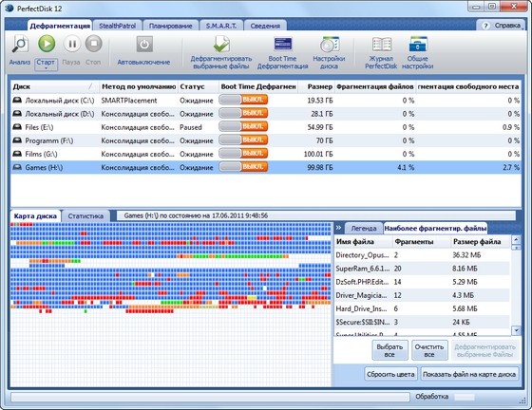
Task: Click drive icon of Games (H:\)
Action: (x=17, y=167)
